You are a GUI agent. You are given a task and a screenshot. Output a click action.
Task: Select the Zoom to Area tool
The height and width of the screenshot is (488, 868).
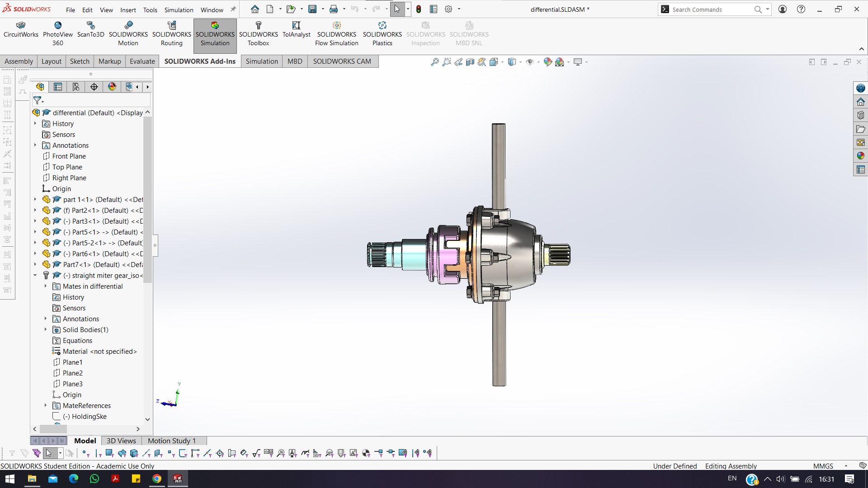click(447, 62)
